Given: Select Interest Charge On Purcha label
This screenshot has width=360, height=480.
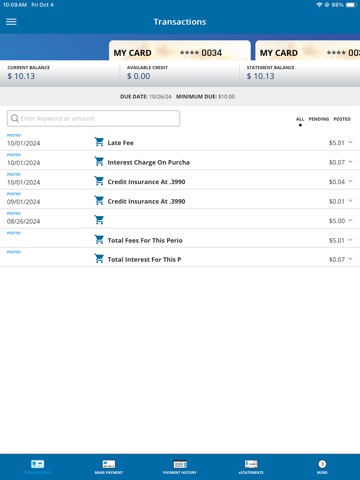Looking at the screenshot, I should [x=149, y=162].
